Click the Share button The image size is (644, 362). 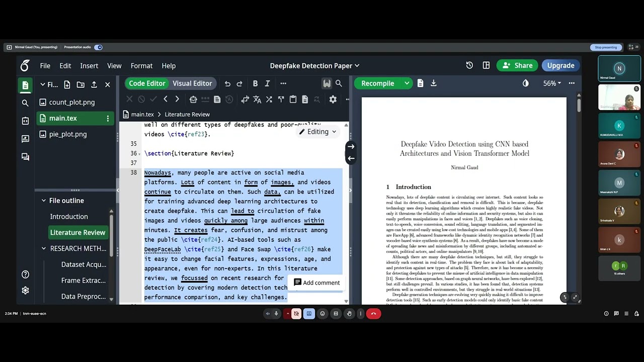coord(517,65)
